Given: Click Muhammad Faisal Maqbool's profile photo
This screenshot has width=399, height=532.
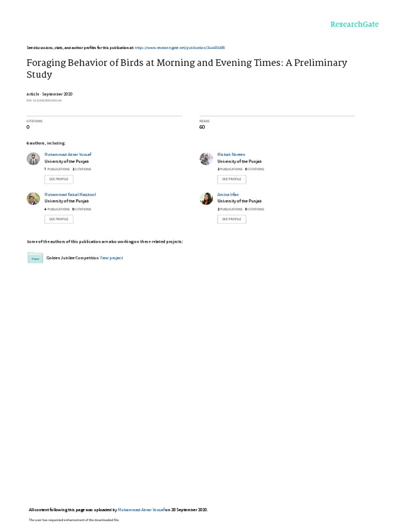Looking at the screenshot, I should (33, 198).
